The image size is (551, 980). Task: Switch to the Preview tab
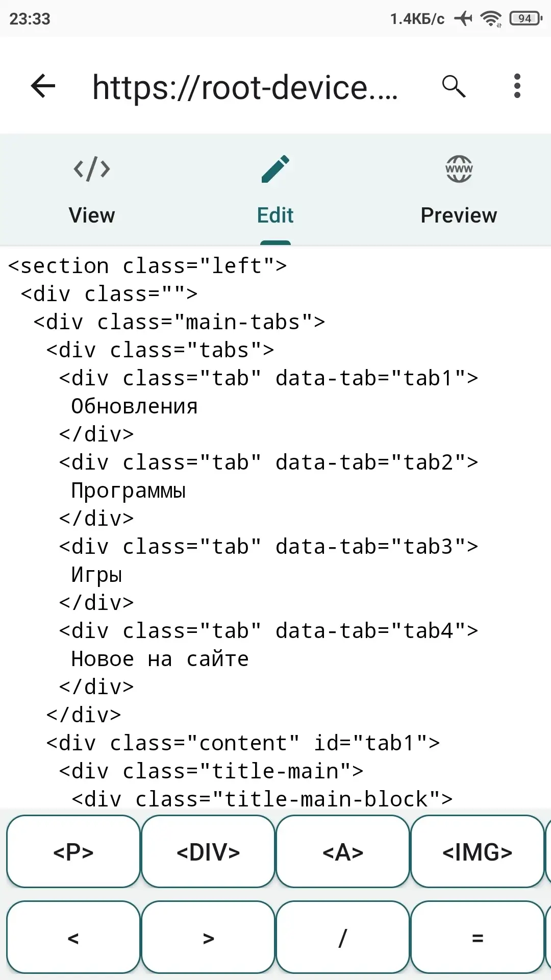pos(459,190)
